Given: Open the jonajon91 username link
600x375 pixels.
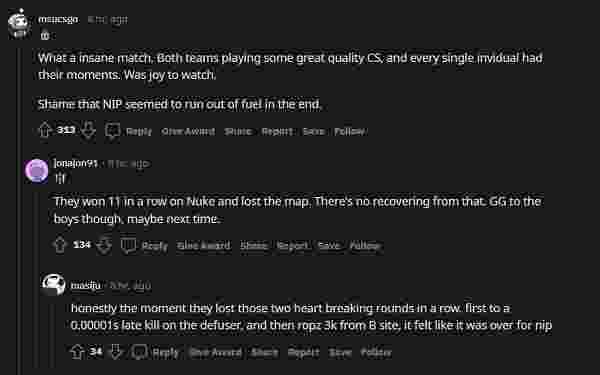Looking at the screenshot, I should click(x=76, y=163).
